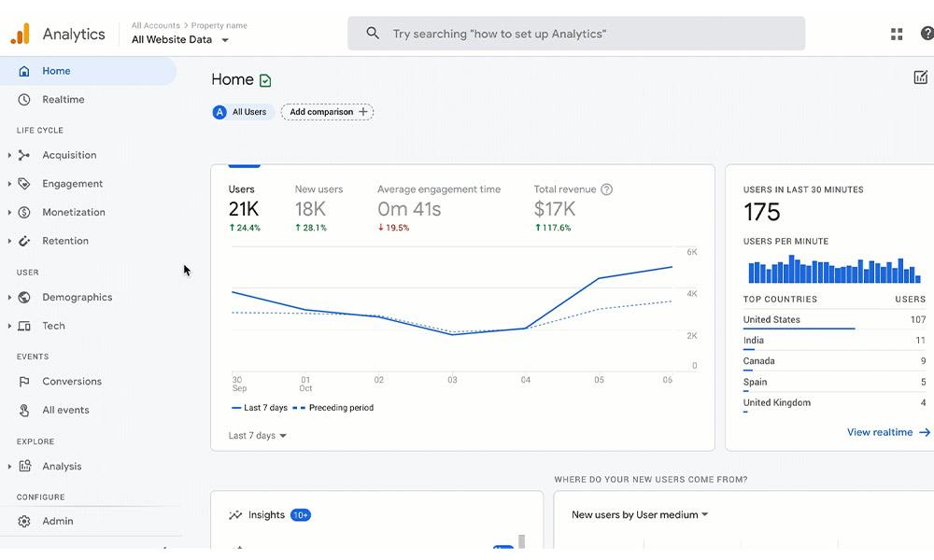The width and height of the screenshot is (934, 560).
Task: Click the Google Analytics logo icon
Action: pos(20,34)
